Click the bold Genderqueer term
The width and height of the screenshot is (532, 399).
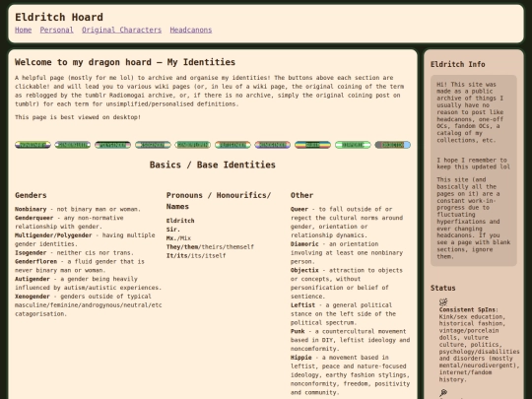33,218
